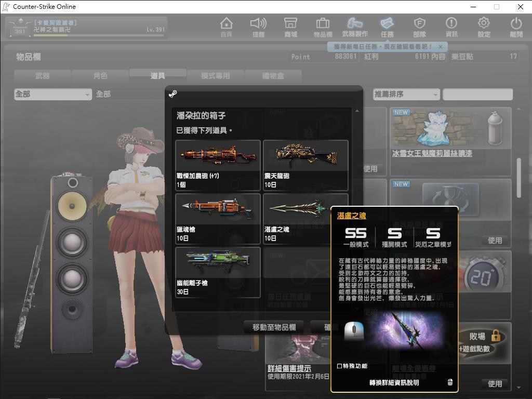The height and width of the screenshot is (399, 532).
Task: Select the 震天龍砲 weapon item
Action: click(x=305, y=165)
